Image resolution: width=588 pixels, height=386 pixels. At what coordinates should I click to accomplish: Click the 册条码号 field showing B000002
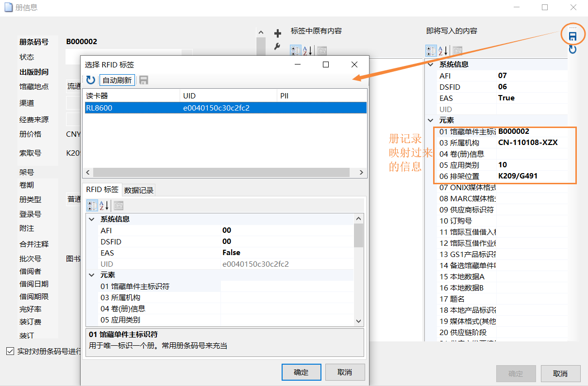[x=82, y=42]
